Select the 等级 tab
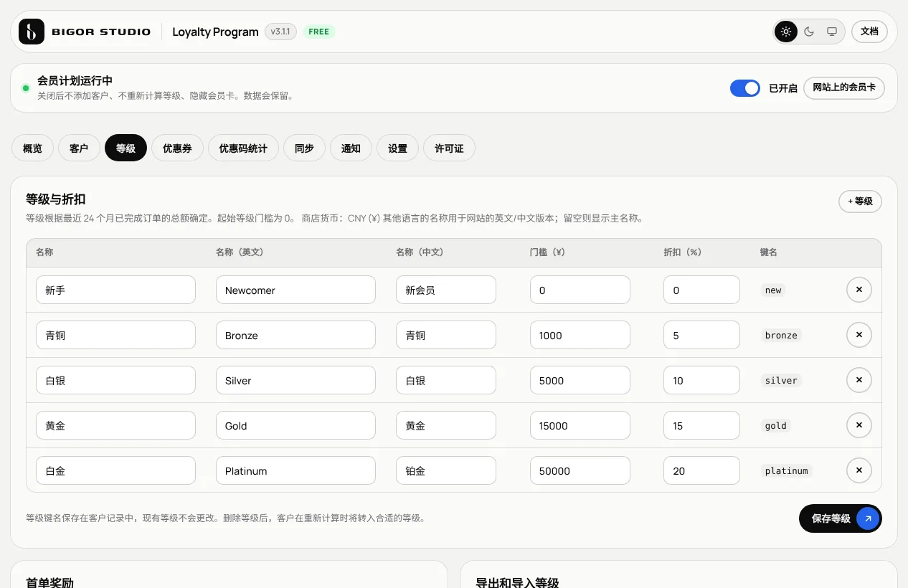908x588 pixels. (x=126, y=148)
